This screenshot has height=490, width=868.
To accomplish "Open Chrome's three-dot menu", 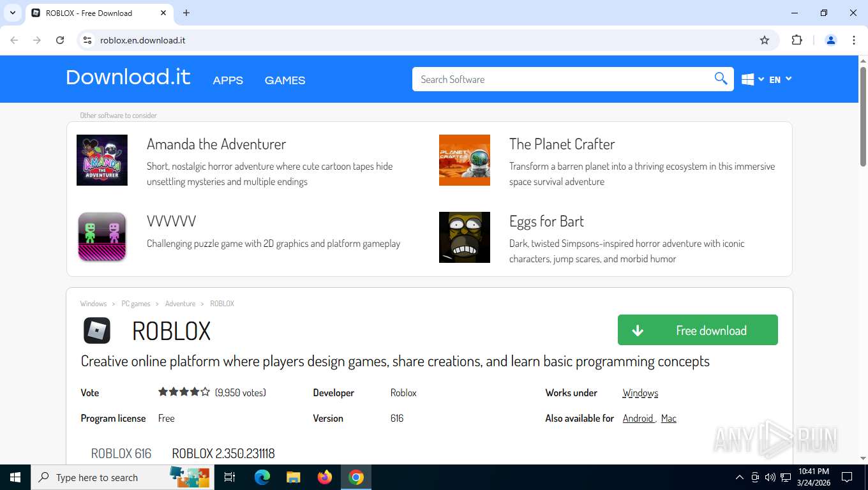I will [854, 40].
